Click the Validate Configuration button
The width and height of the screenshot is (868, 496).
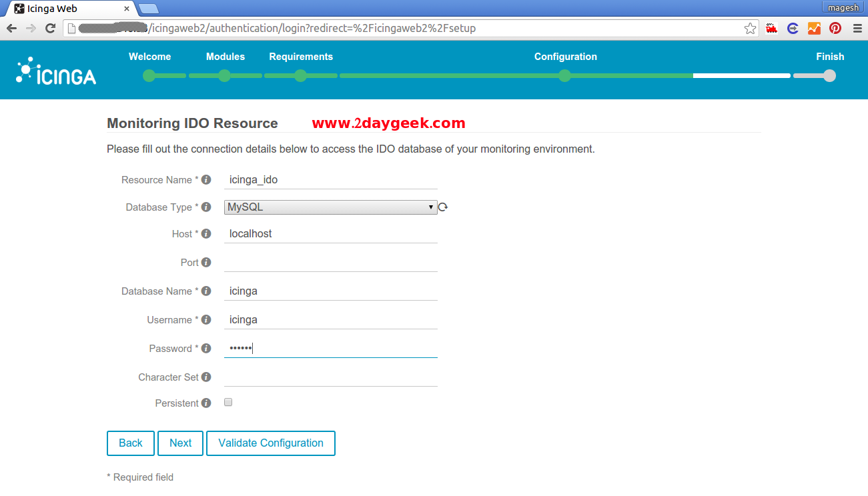(x=271, y=443)
